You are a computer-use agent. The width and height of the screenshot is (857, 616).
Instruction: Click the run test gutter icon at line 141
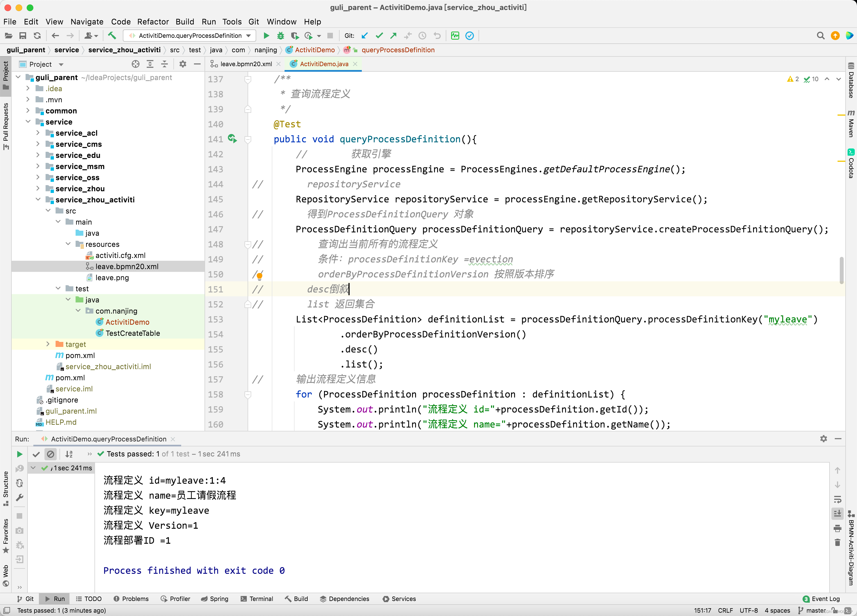[x=232, y=139]
